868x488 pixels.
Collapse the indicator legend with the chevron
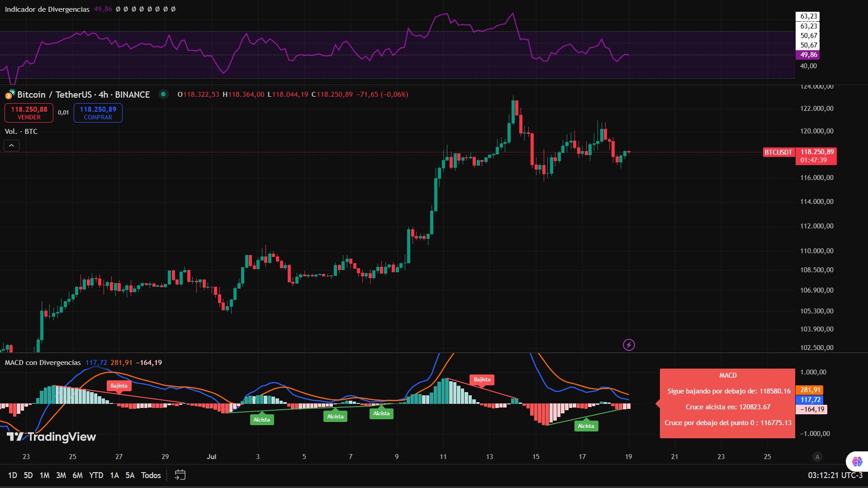point(12,146)
